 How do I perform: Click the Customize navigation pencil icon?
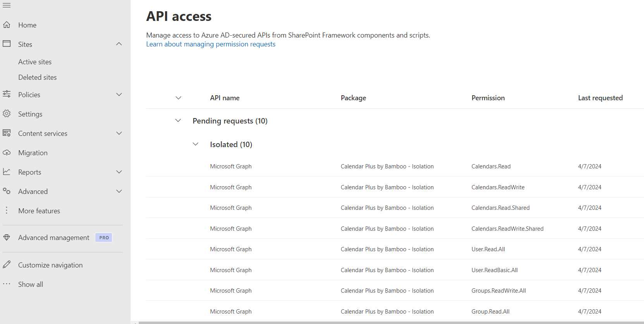7,265
